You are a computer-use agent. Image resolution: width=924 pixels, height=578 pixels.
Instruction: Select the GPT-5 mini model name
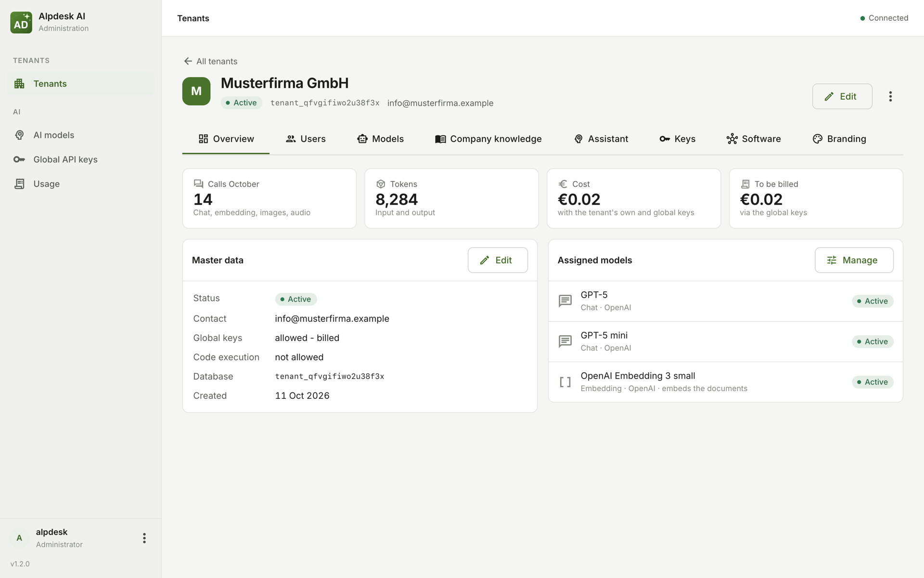click(604, 335)
